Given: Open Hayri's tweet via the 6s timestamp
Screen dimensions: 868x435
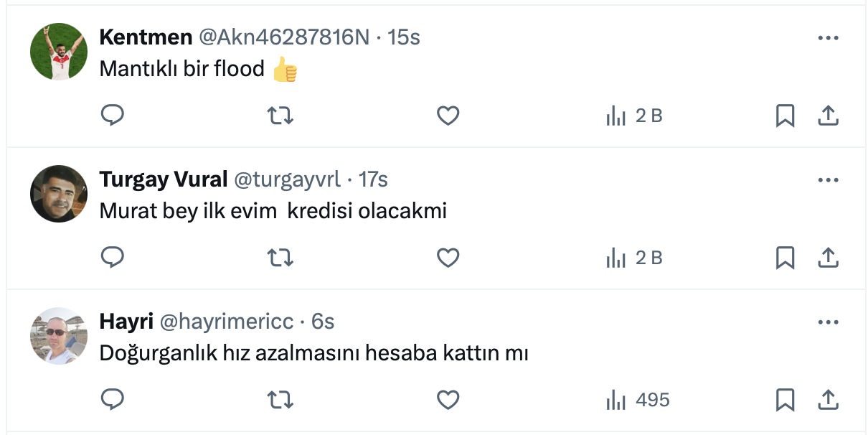Looking at the screenshot, I should click(x=323, y=322).
